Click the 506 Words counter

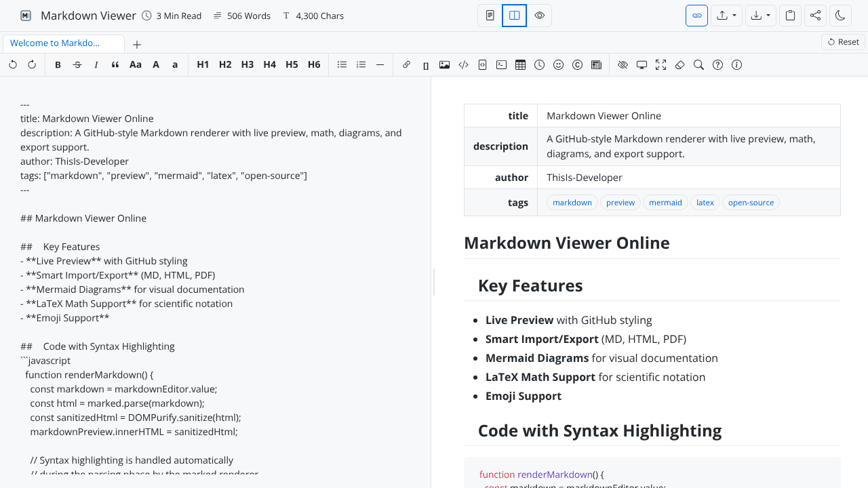point(241,16)
